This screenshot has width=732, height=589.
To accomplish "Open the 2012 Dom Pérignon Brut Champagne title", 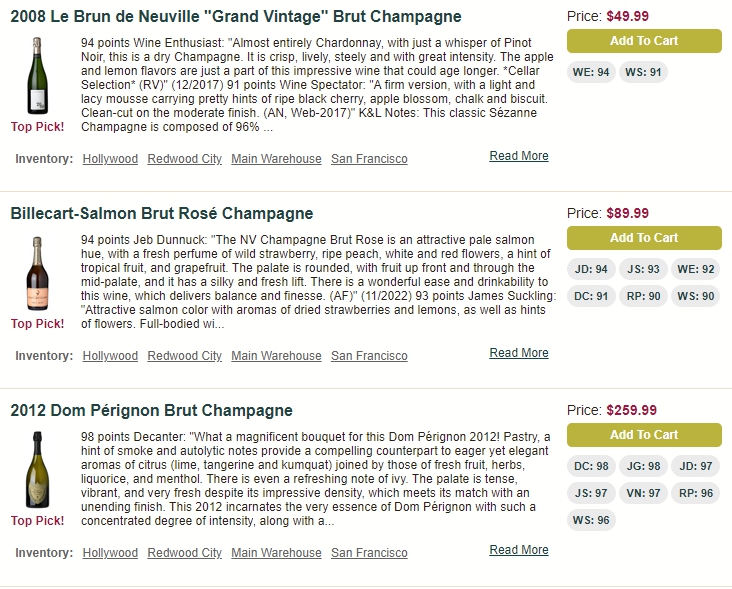I will (151, 410).
